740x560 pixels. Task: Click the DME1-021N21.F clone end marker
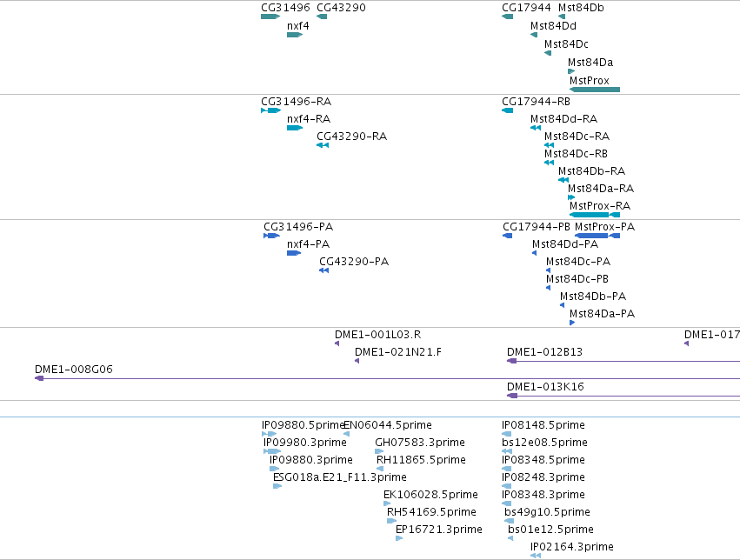[x=357, y=361]
